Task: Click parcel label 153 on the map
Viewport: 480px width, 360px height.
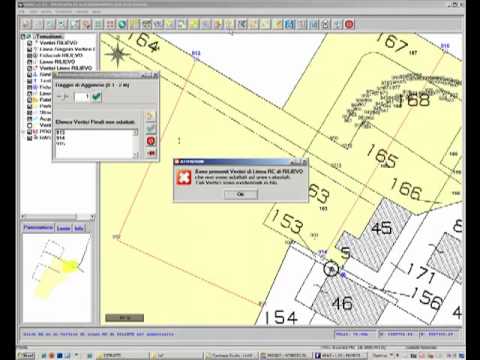Action: 287,222
